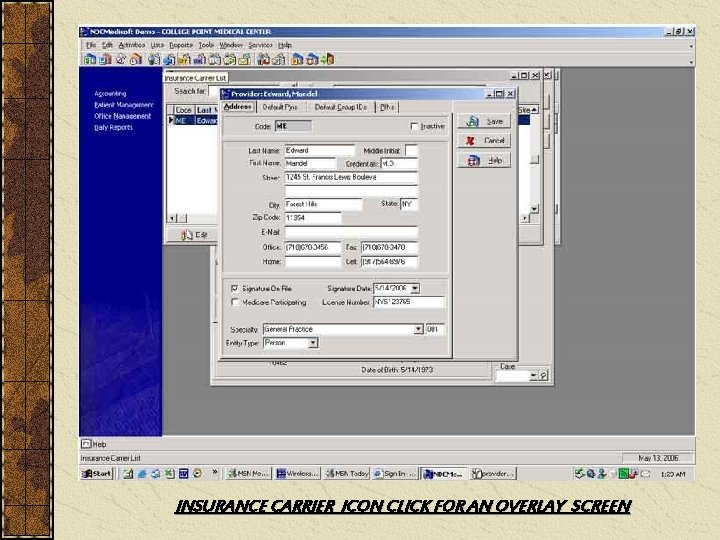Open the Case dropdown arrow

(x=533, y=376)
